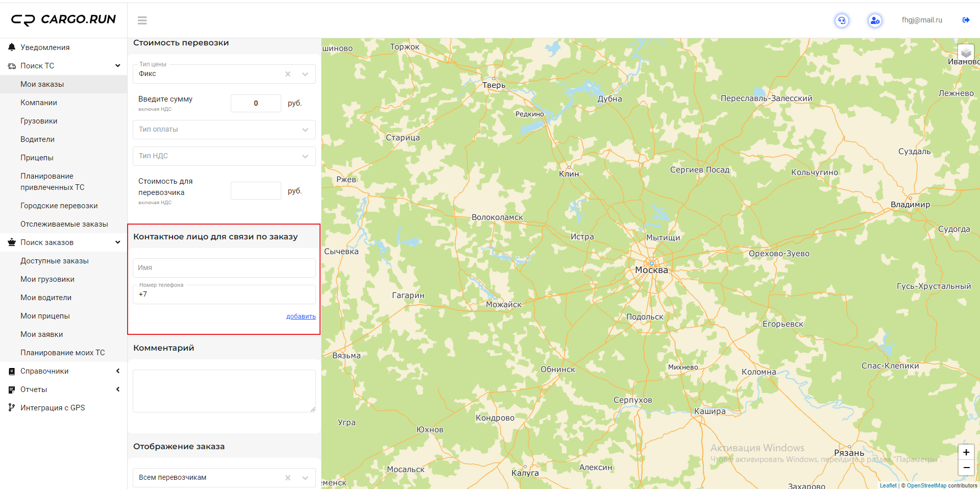This screenshot has width=980, height=489.
Task: Click the logout icon
Action: point(966,20)
